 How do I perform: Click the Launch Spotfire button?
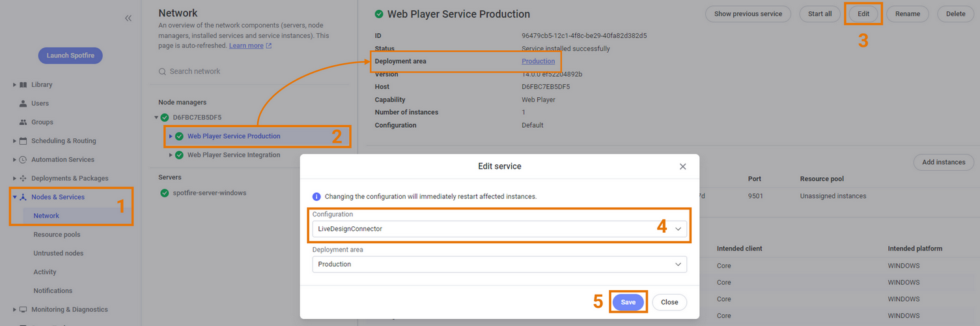[x=70, y=55]
